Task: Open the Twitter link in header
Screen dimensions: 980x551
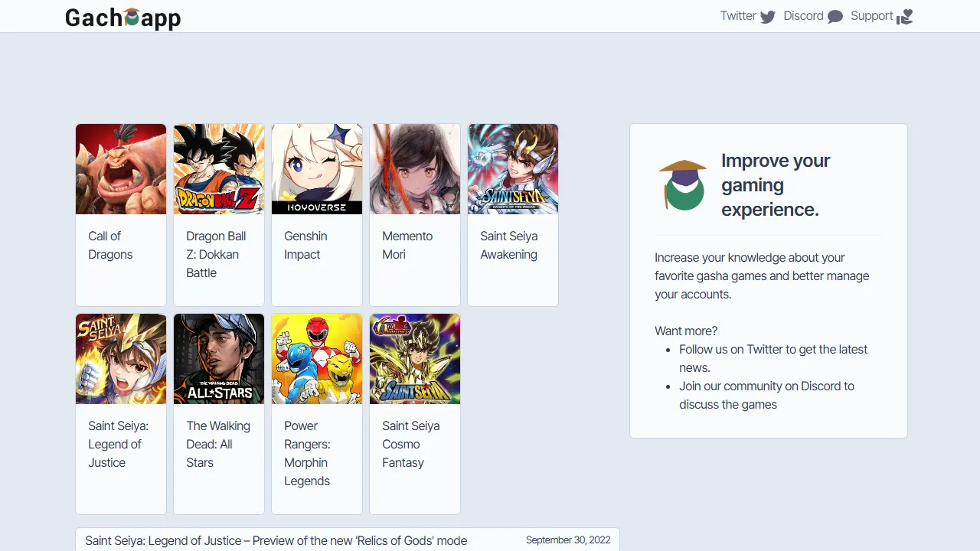Action: 738,16
